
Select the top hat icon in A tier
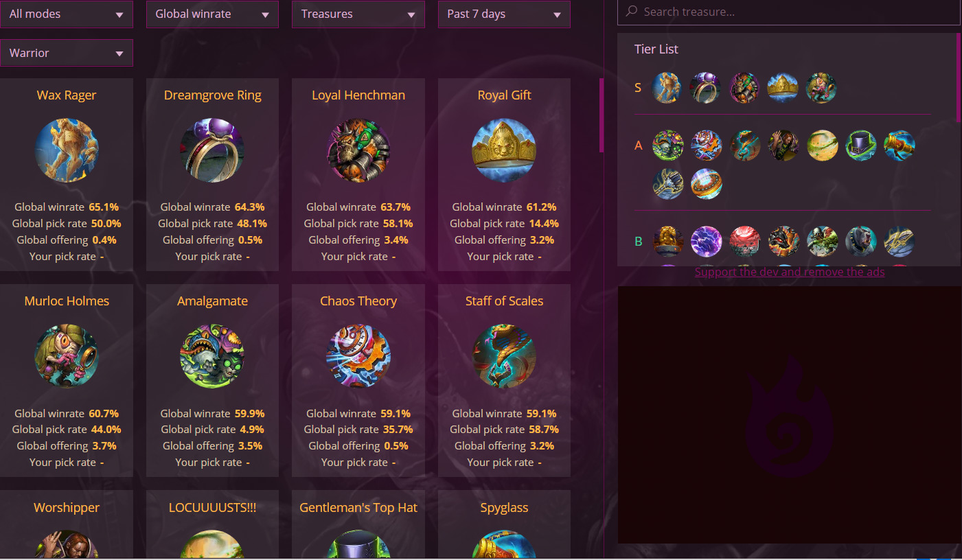860,145
